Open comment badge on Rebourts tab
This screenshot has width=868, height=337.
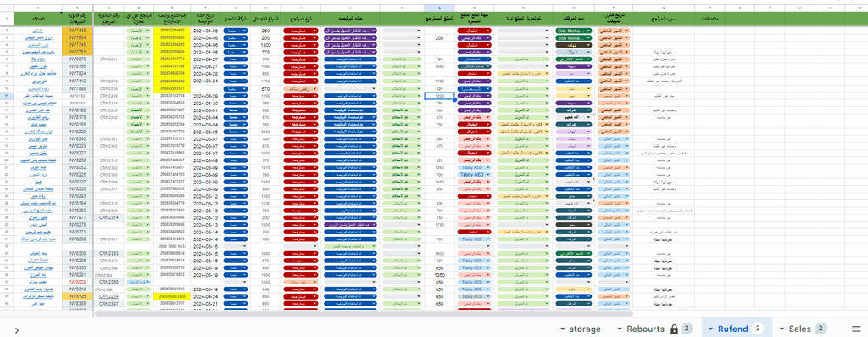(687, 329)
